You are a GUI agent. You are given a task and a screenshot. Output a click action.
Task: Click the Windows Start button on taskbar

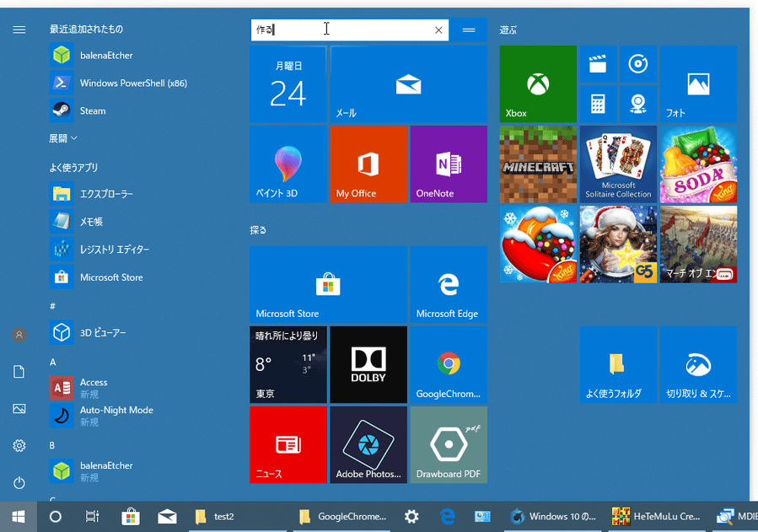click(19, 517)
